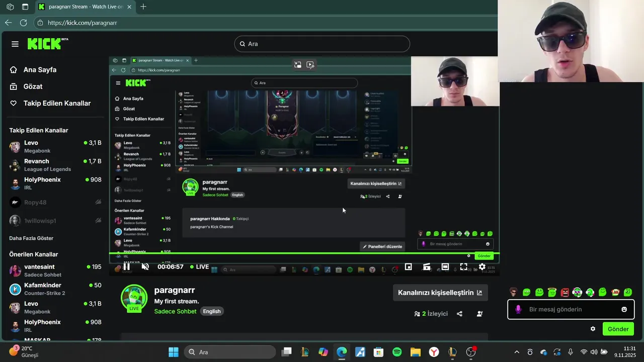
Task: Go back in the browser
Action: click(x=8, y=23)
